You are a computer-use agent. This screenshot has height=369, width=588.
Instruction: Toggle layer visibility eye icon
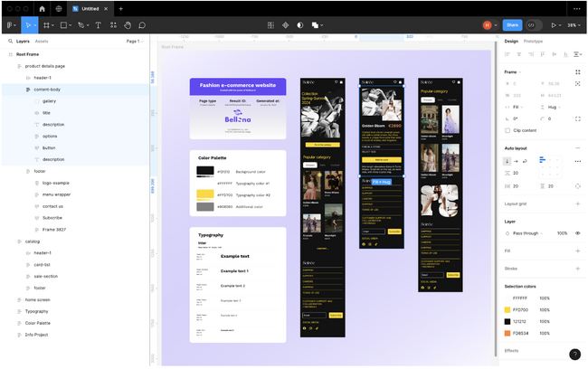coord(577,233)
